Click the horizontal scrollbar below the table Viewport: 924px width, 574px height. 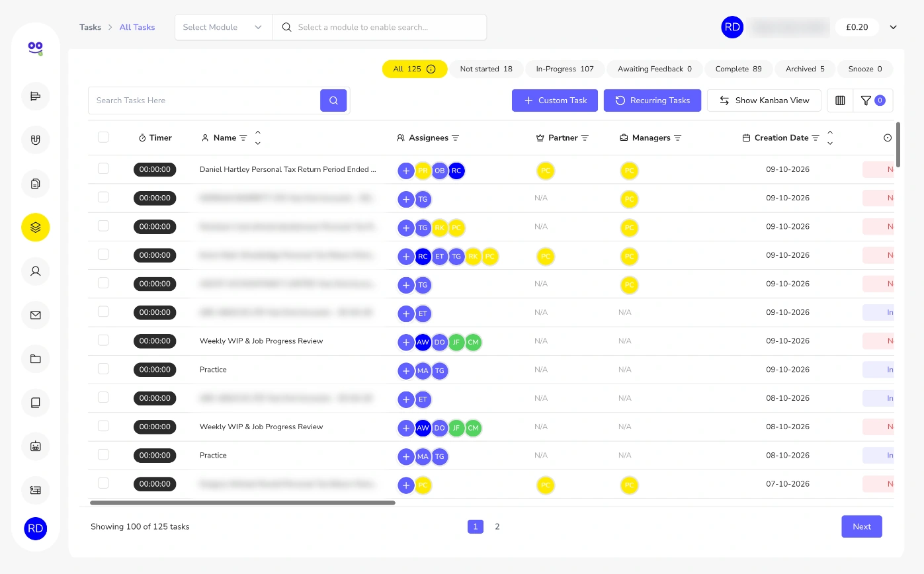point(243,503)
